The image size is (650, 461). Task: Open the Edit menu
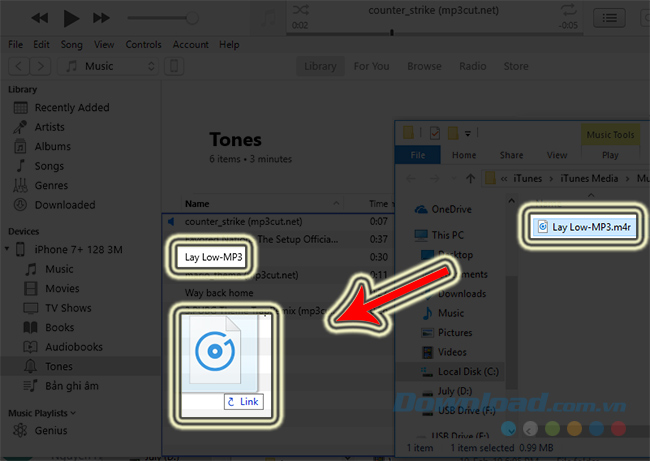[41, 44]
